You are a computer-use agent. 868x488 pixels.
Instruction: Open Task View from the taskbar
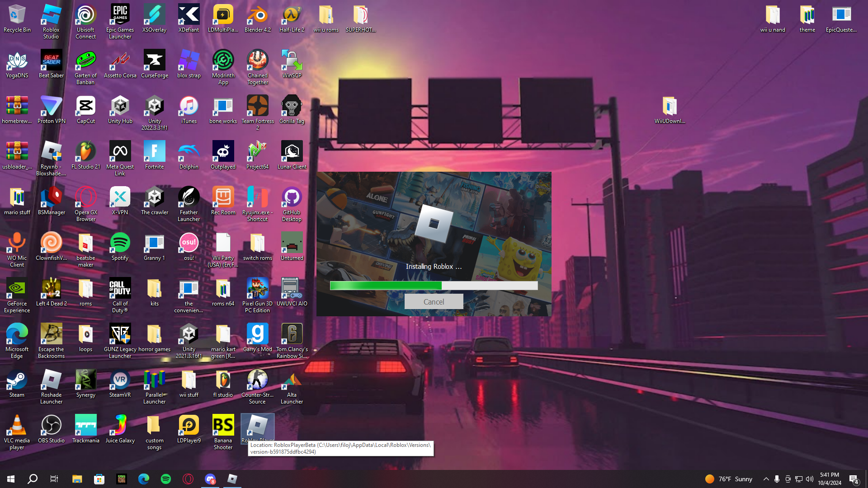point(54,479)
